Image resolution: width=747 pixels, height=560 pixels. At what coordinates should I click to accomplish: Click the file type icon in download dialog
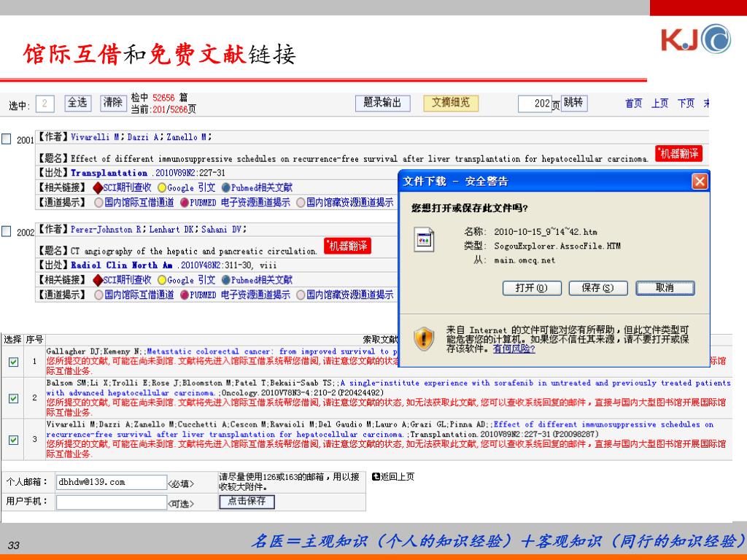pyautogui.click(x=424, y=240)
